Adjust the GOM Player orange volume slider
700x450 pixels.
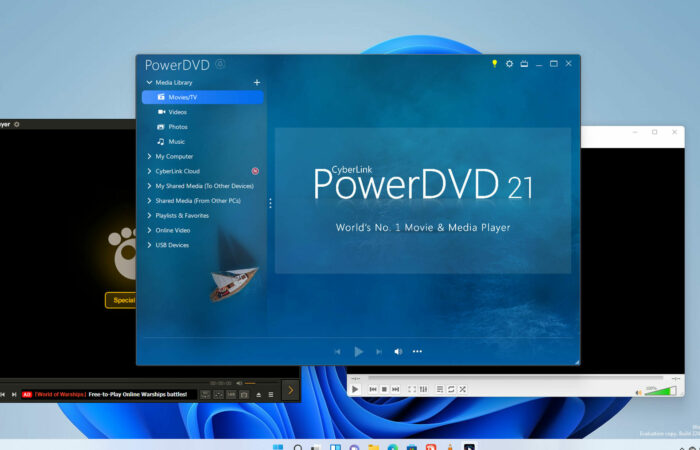(x=250, y=383)
